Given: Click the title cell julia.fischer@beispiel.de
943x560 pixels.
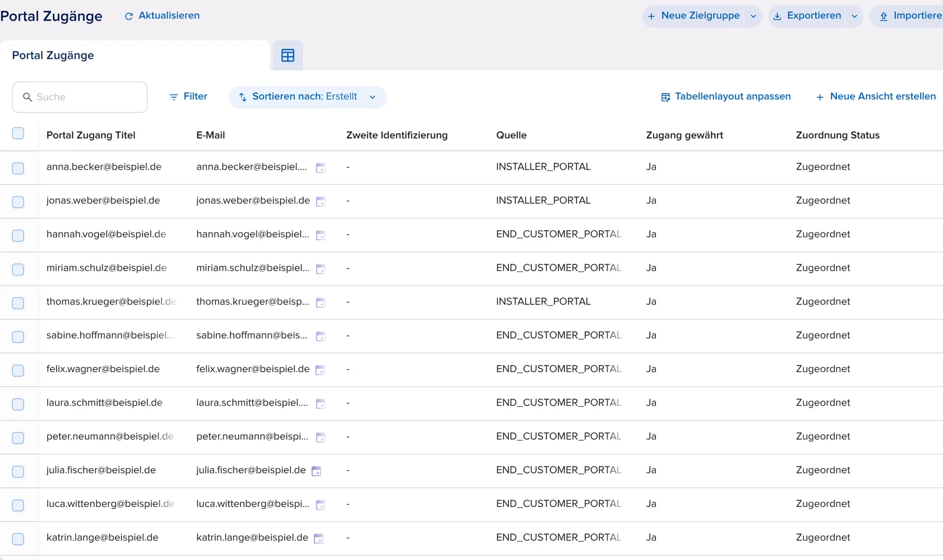Looking at the screenshot, I should [x=101, y=470].
